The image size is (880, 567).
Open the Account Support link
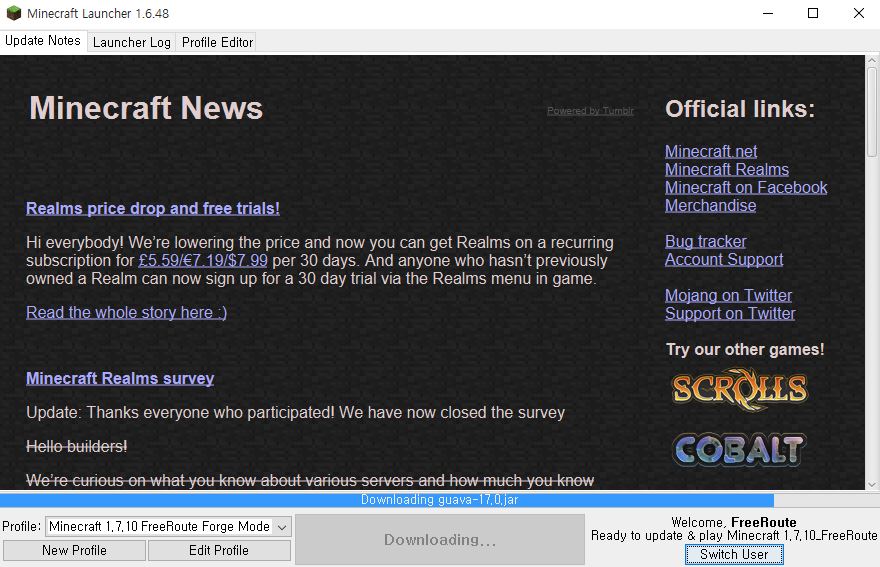[x=724, y=259]
